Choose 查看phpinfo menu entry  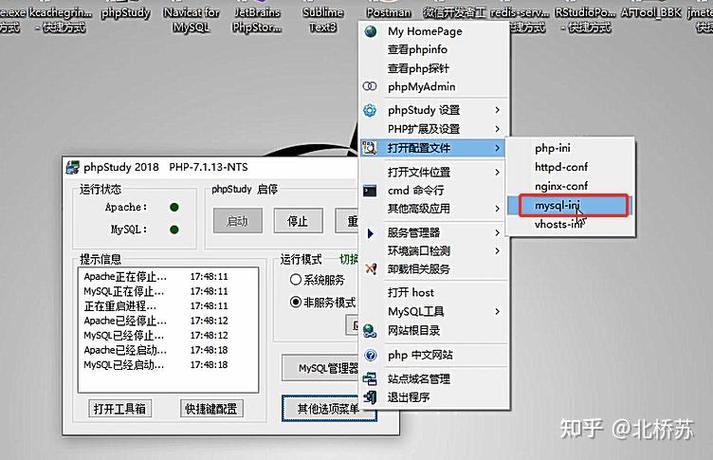pyautogui.click(x=434, y=50)
